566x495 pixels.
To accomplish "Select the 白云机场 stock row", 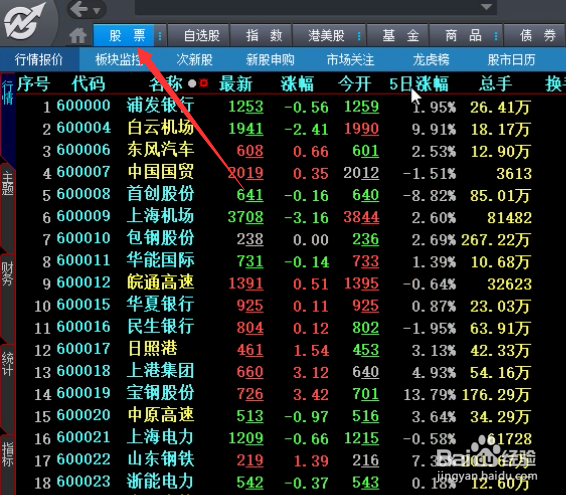I will click(x=291, y=128).
